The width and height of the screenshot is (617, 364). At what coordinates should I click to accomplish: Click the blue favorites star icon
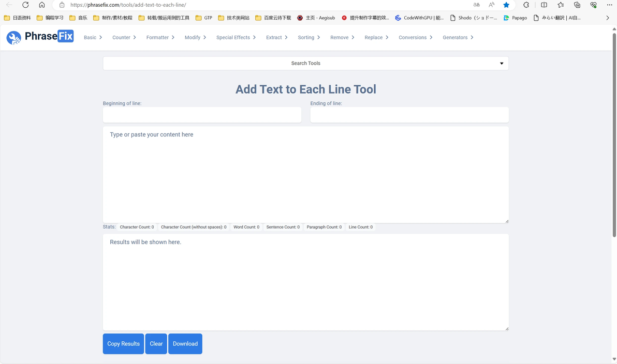[x=506, y=5]
